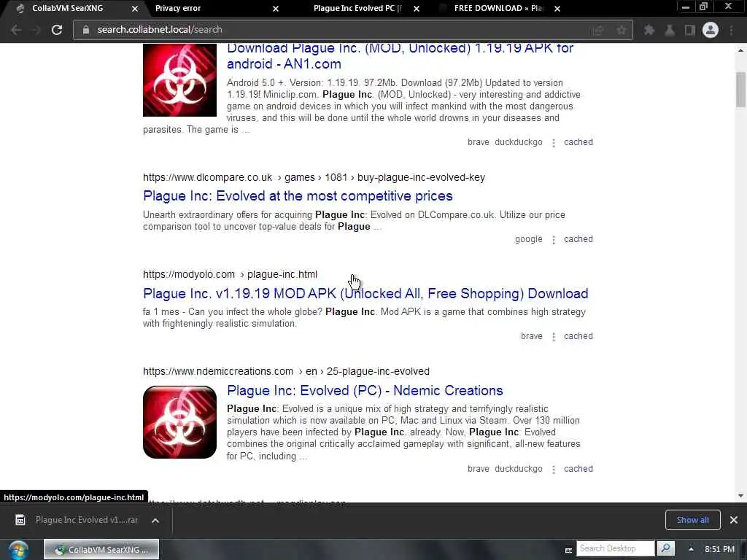This screenshot has width=747, height=560.
Task: Open the extensions puzzle icon
Action: (649, 30)
